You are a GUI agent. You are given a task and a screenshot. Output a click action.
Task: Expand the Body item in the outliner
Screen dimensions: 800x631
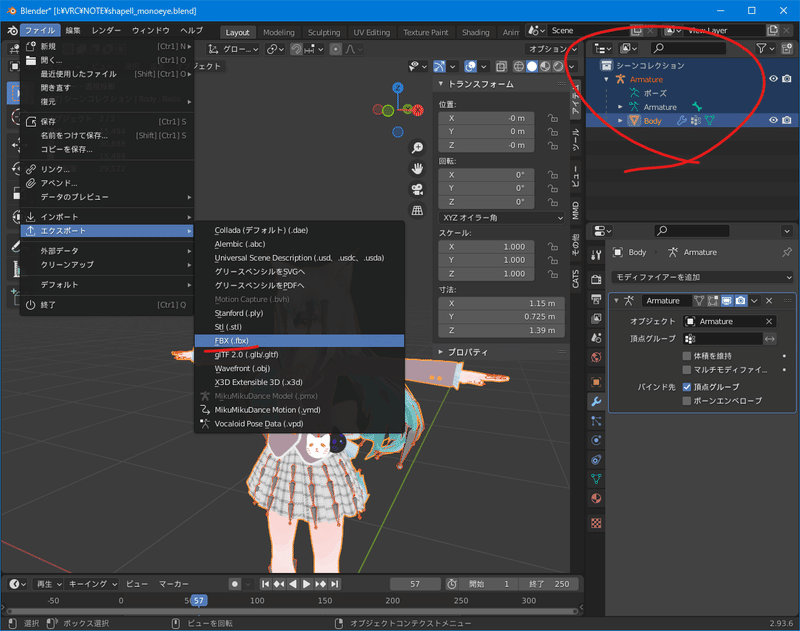tap(620, 120)
